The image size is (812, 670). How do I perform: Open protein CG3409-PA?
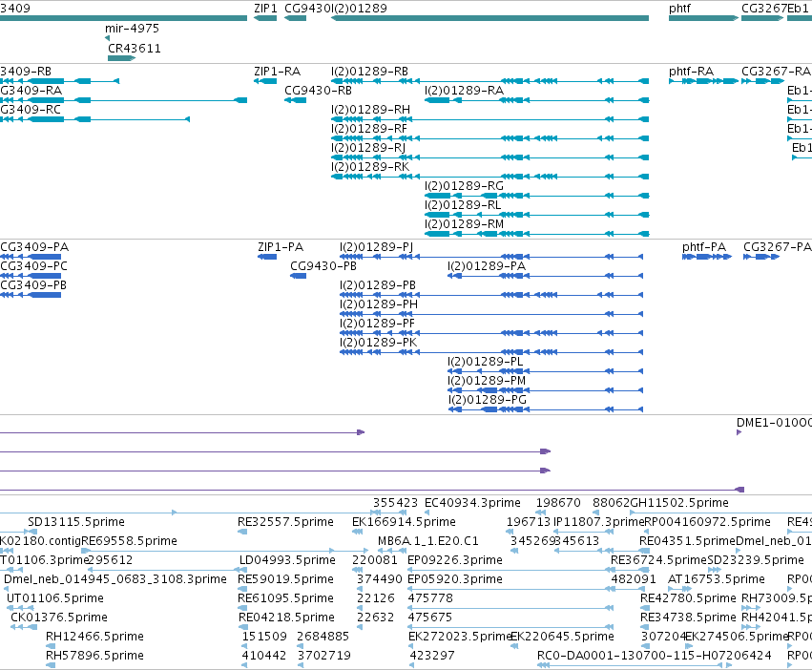[x=34, y=247]
